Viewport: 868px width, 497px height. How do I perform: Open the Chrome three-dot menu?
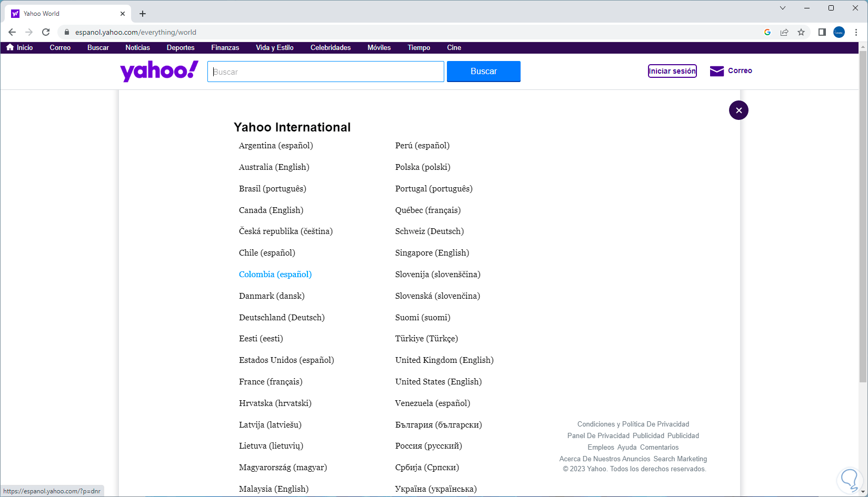tap(856, 32)
